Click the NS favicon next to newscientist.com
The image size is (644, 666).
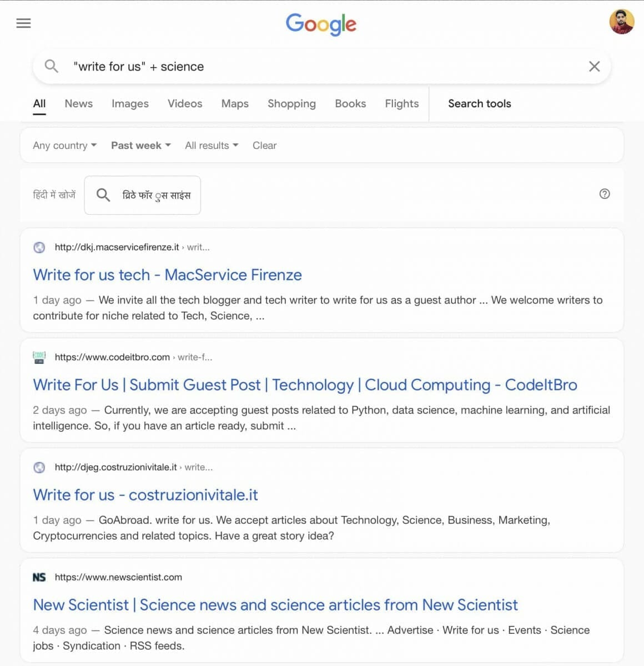[x=39, y=577]
